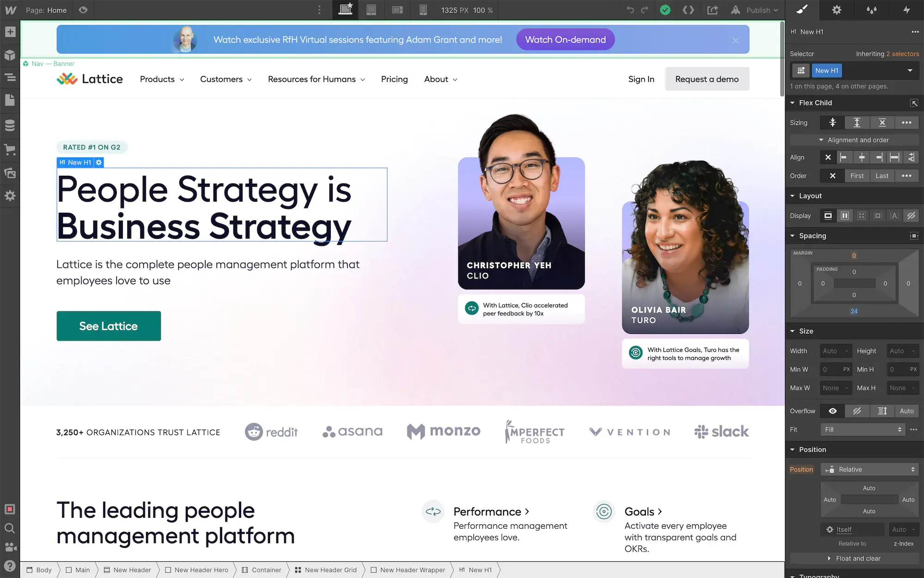Screen dimensions: 924x578
Task: Open the Position dropdown showing Relative
Action: (869, 469)
